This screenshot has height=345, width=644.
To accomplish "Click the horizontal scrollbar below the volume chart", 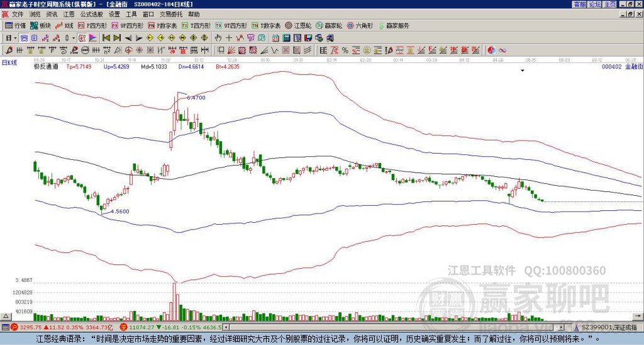I will point(396,327).
